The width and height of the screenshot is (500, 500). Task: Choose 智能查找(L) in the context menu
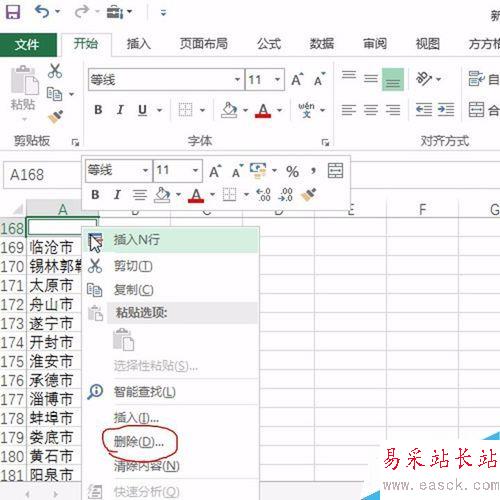(171, 392)
